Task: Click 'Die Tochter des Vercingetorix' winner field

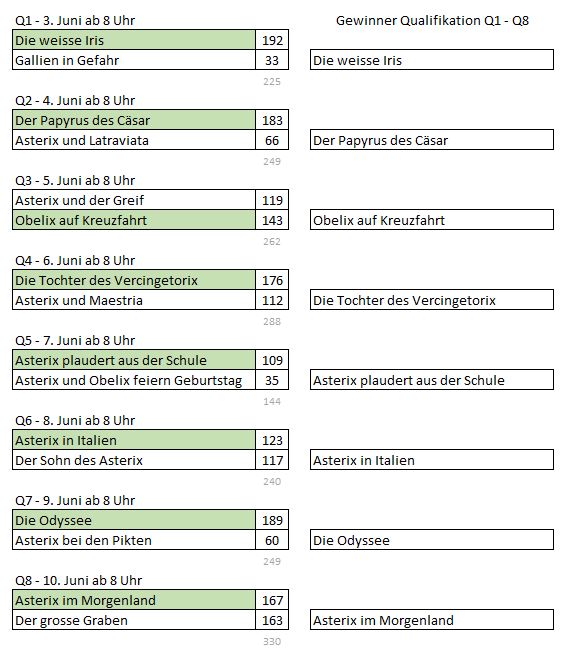Action: 432,300
